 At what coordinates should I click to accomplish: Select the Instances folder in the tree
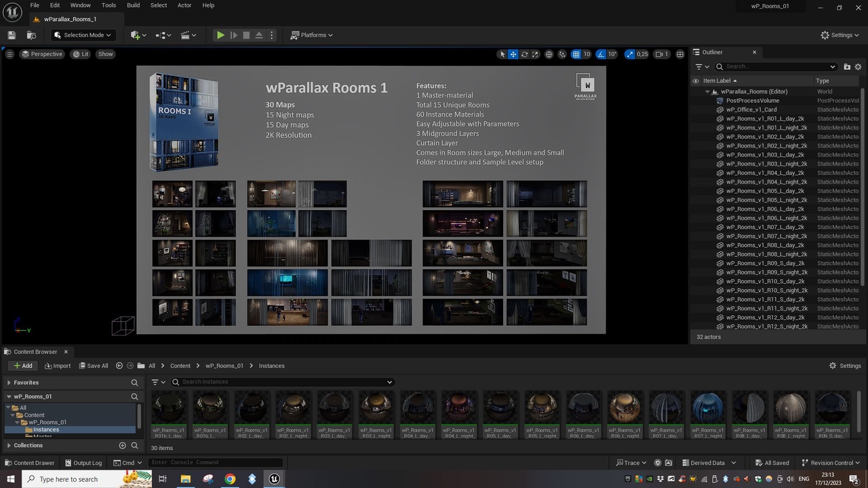[x=45, y=430]
